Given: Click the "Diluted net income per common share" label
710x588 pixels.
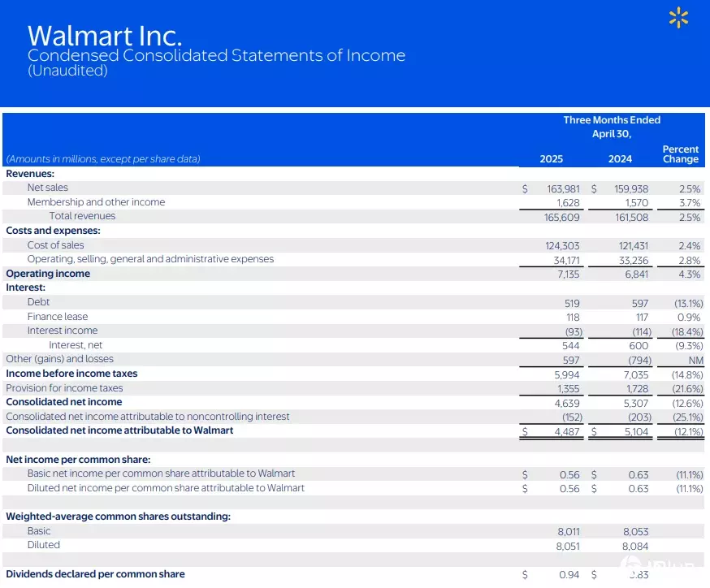Looking at the screenshot, I should click(x=166, y=488).
